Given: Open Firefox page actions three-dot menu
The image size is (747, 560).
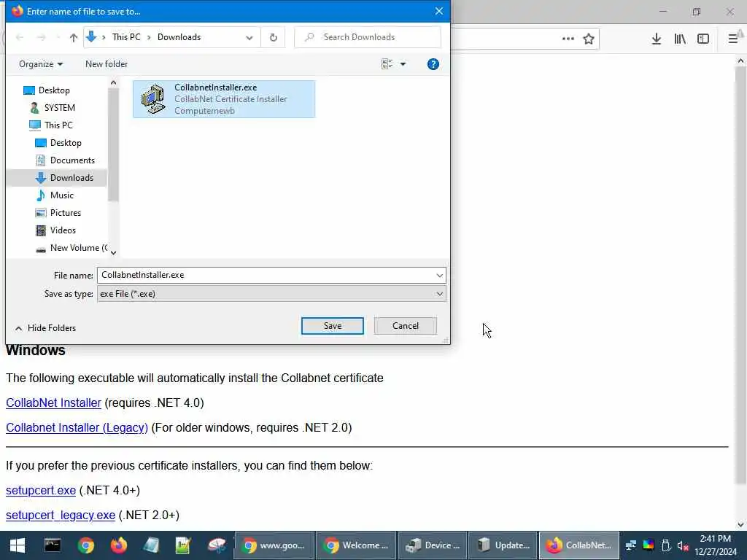Looking at the screenshot, I should (568, 39).
